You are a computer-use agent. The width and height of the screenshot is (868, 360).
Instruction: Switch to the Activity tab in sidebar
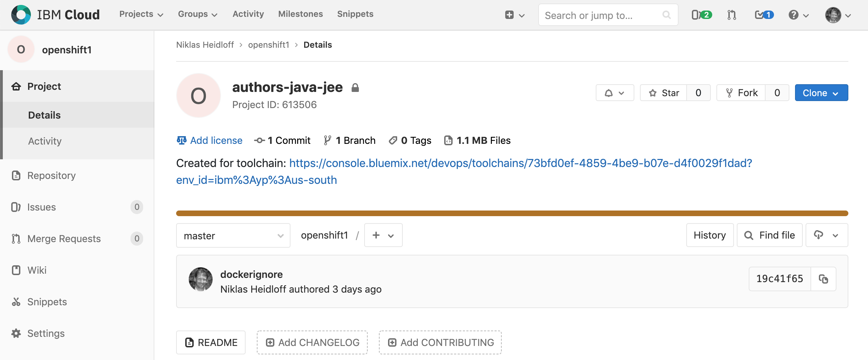click(x=45, y=141)
